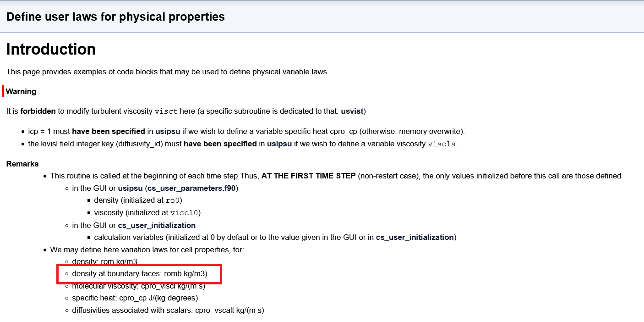Click the bold 'AT THE FIRST TIME STEP' text
Image resolution: width=644 pixels, height=322 pixels.
pos(308,176)
